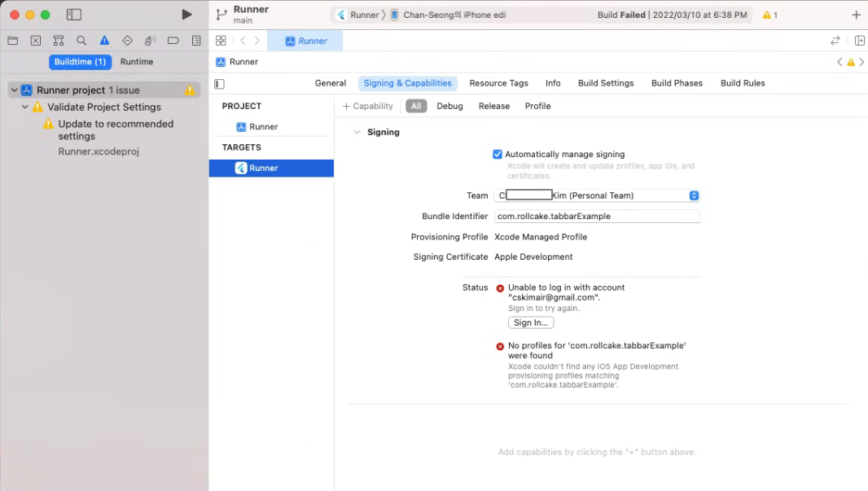Toggle code review swap arrows
The width and height of the screenshot is (868, 491).
point(835,41)
